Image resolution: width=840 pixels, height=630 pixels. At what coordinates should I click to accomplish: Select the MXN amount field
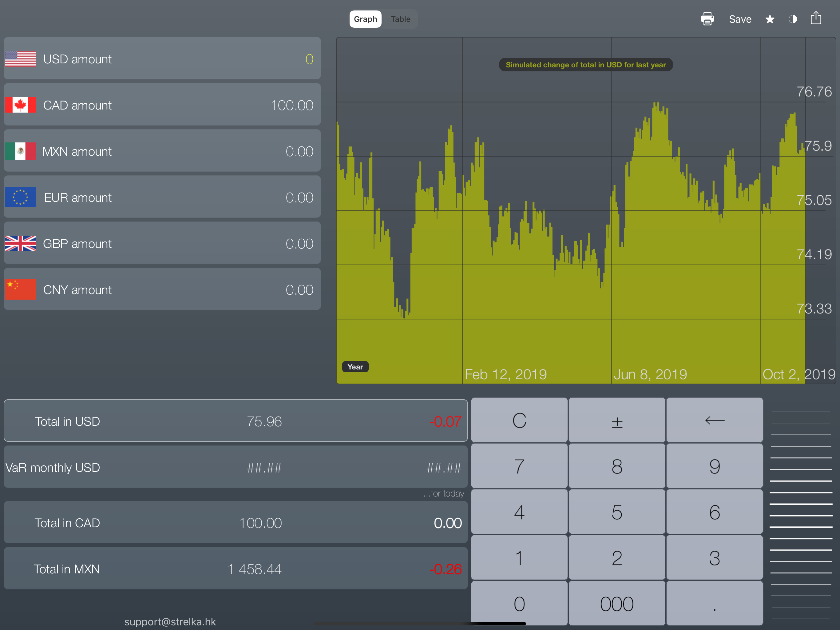point(162,151)
